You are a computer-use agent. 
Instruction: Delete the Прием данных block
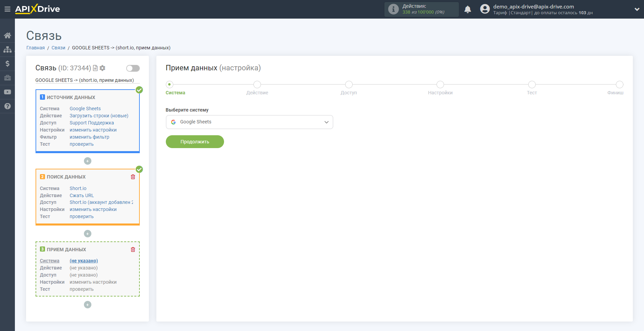[133, 250]
